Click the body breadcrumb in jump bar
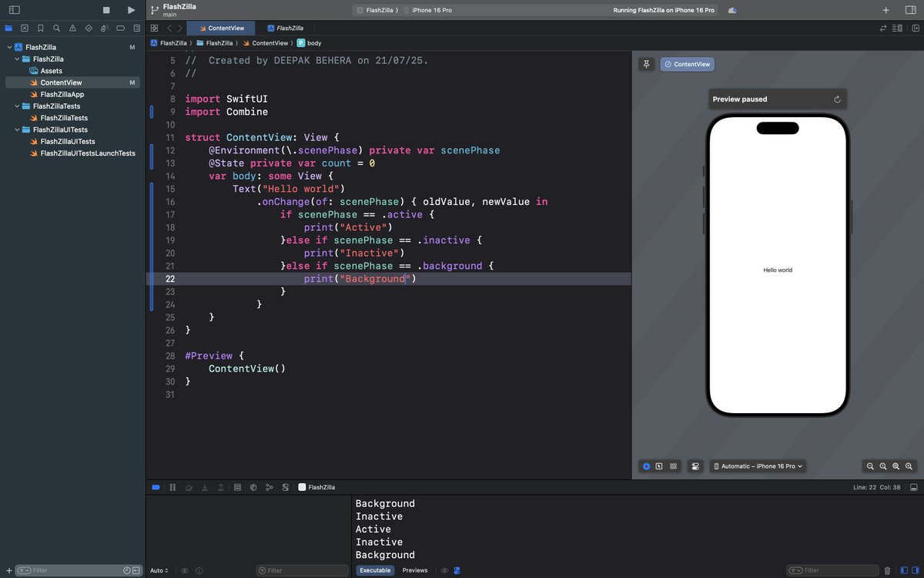Viewport: 924px width, 578px height. [310, 43]
